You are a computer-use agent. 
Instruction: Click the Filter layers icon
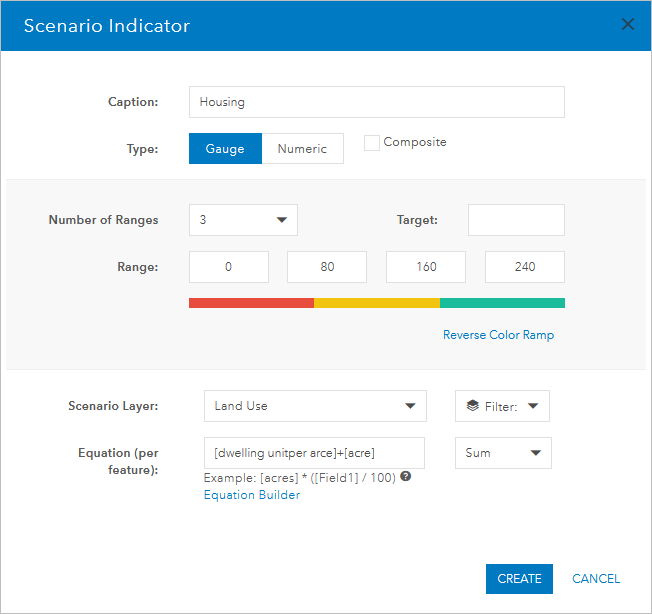[473, 406]
